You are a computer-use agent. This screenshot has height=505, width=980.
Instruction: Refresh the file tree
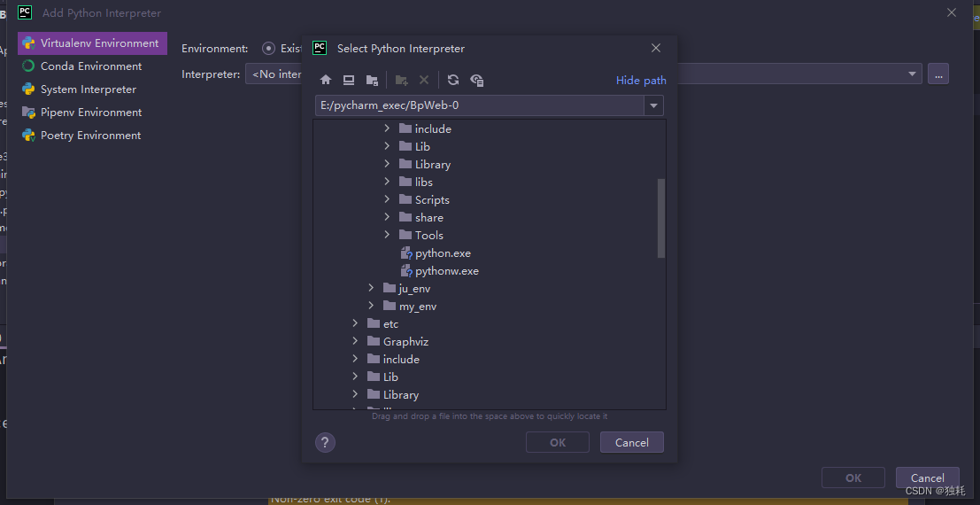(453, 80)
